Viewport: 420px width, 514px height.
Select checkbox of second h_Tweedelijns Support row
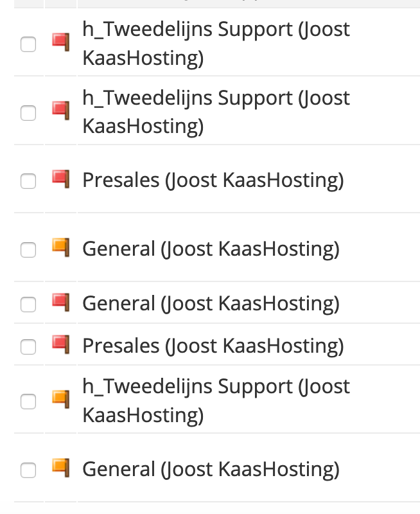pos(28,113)
